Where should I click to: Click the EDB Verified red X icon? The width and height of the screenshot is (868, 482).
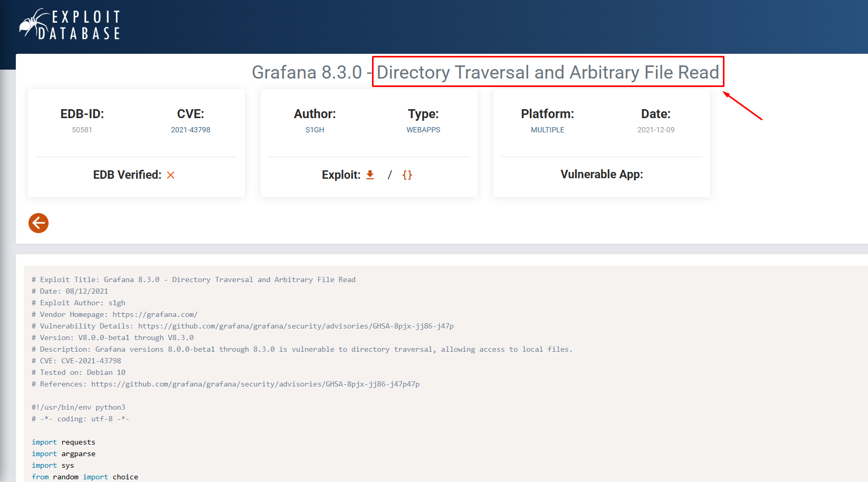click(x=170, y=175)
